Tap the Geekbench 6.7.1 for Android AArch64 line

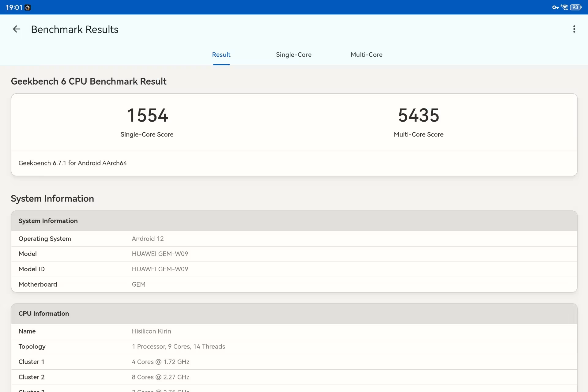(73, 163)
